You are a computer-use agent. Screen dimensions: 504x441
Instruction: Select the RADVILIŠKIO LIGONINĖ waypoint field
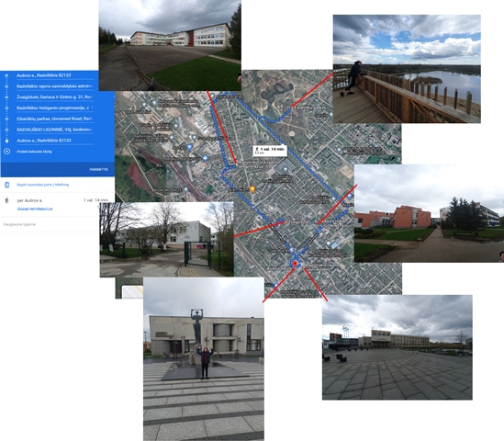pos(55,130)
